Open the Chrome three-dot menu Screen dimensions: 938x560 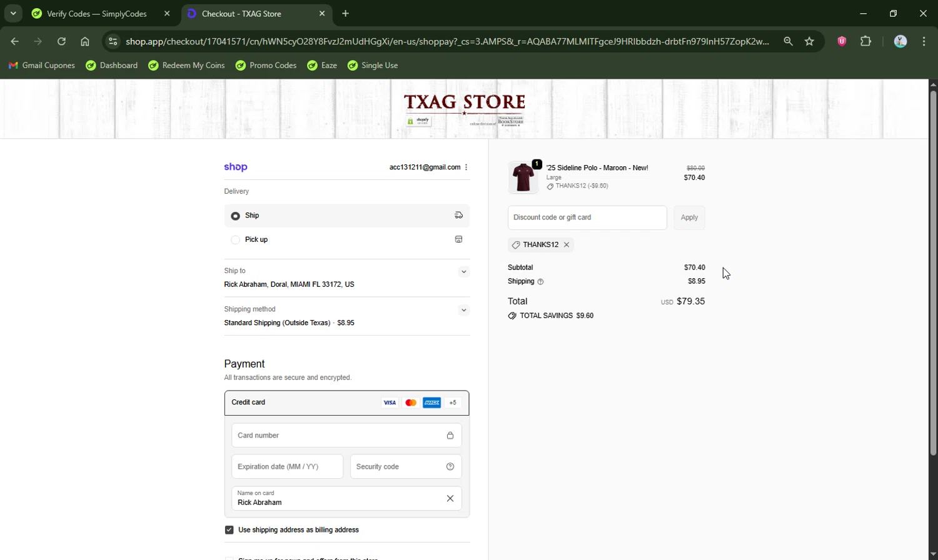[924, 41]
